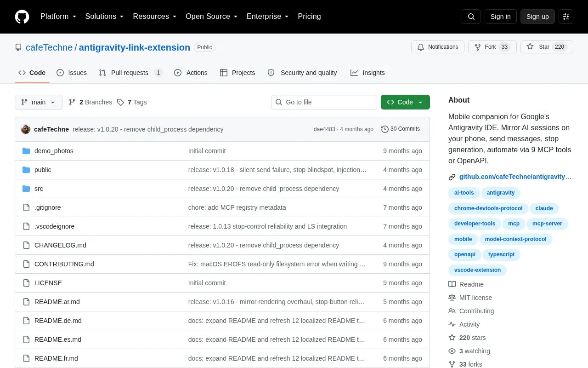Switch to the Actions tab
The height and width of the screenshot is (368, 588).
191,73
